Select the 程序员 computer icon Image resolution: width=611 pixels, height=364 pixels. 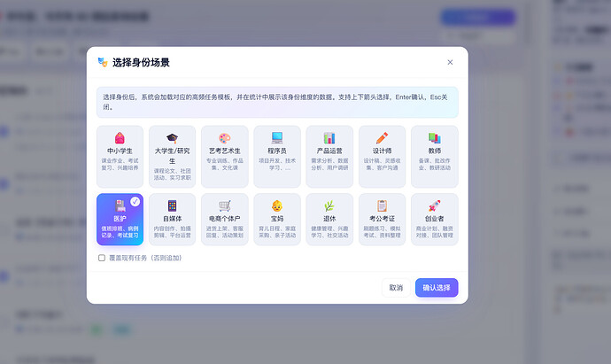[x=277, y=138]
